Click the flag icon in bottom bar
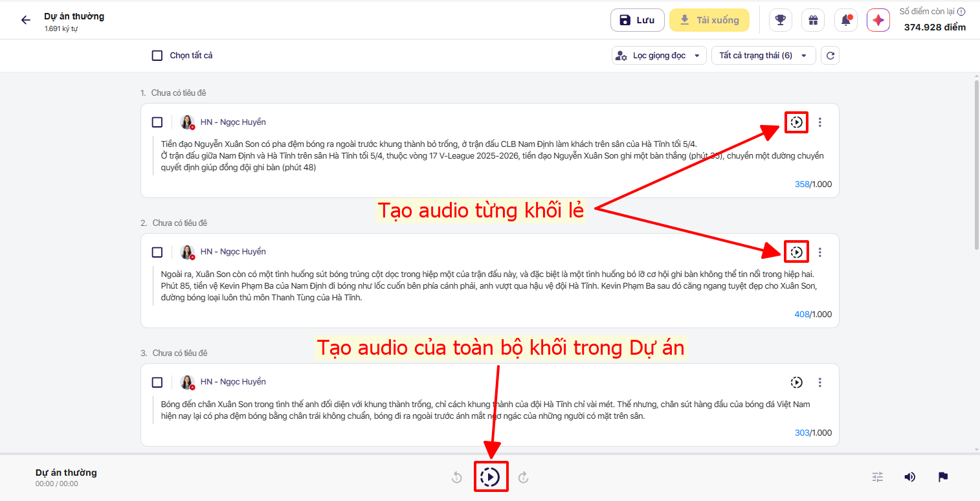 pyautogui.click(x=942, y=477)
